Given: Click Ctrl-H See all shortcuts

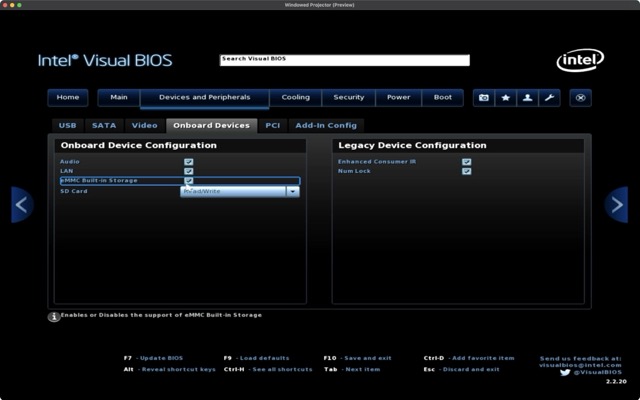Looking at the screenshot, I should point(268,369).
